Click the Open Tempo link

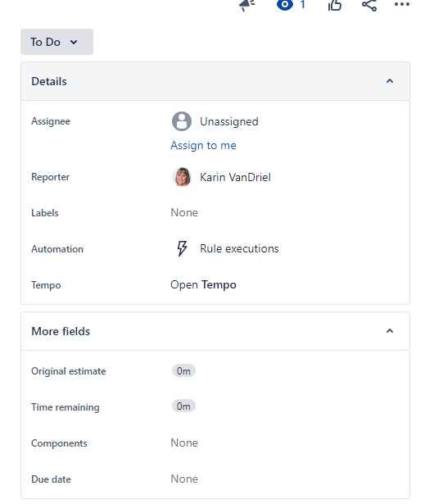point(203,285)
